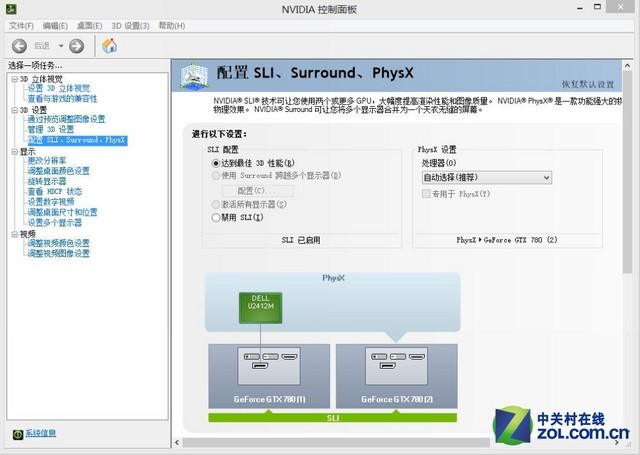This screenshot has height=455, width=640.
Task: Open the 编辑(E) menu
Action: (55, 26)
